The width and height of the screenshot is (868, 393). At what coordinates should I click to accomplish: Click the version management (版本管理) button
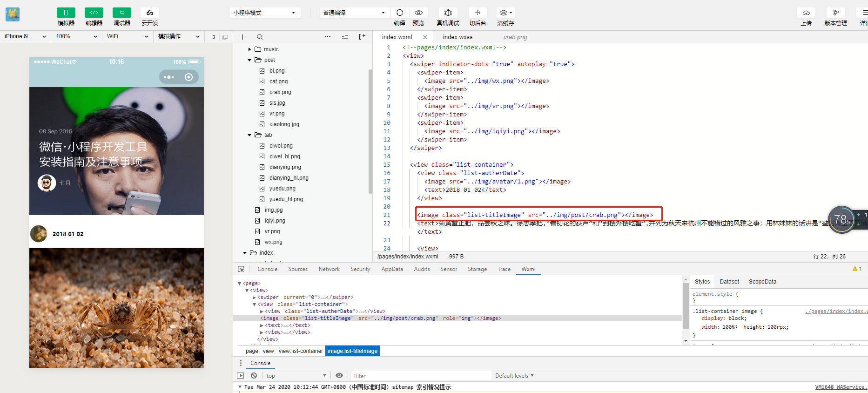[x=835, y=13]
